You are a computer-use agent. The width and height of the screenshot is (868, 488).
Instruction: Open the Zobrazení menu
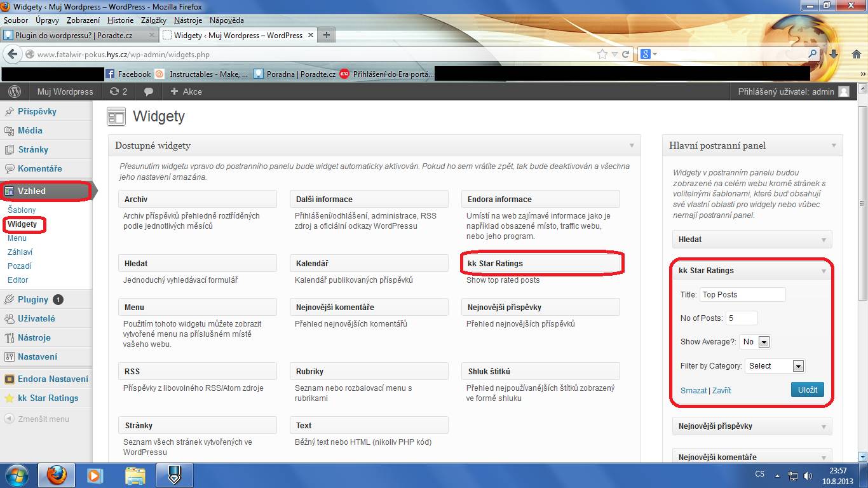click(x=83, y=20)
